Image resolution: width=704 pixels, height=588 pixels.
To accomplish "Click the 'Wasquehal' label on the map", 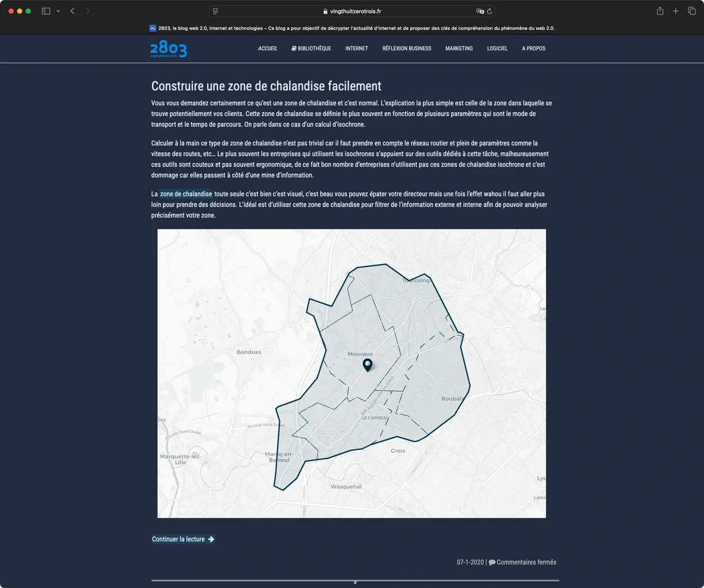I will (x=346, y=487).
